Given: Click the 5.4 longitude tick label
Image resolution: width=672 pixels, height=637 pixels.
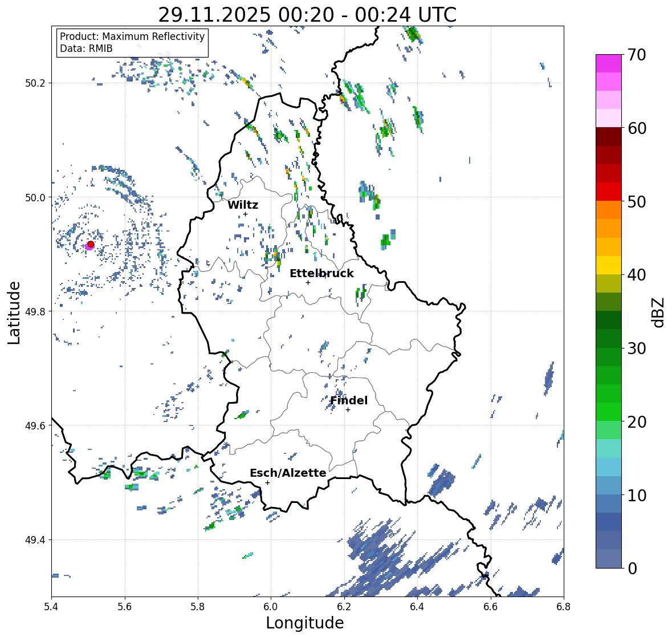Looking at the screenshot, I should click(x=51, y=607).
